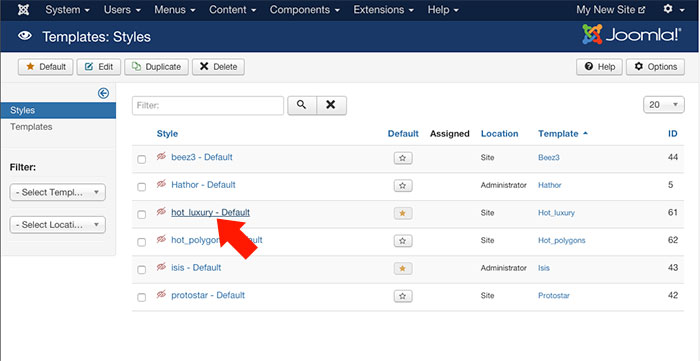Open the Components menu

[x=304, y=9]
